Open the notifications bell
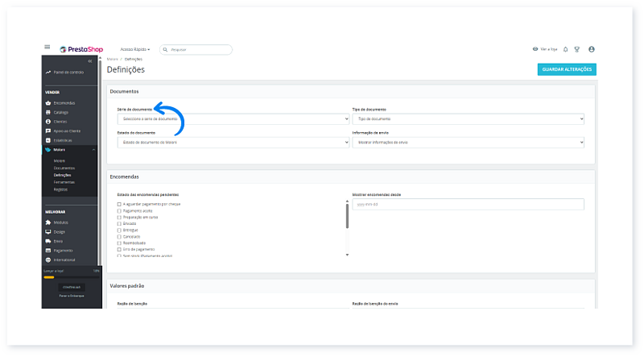This screenshot has height=357, width=644. pos(565,49)
